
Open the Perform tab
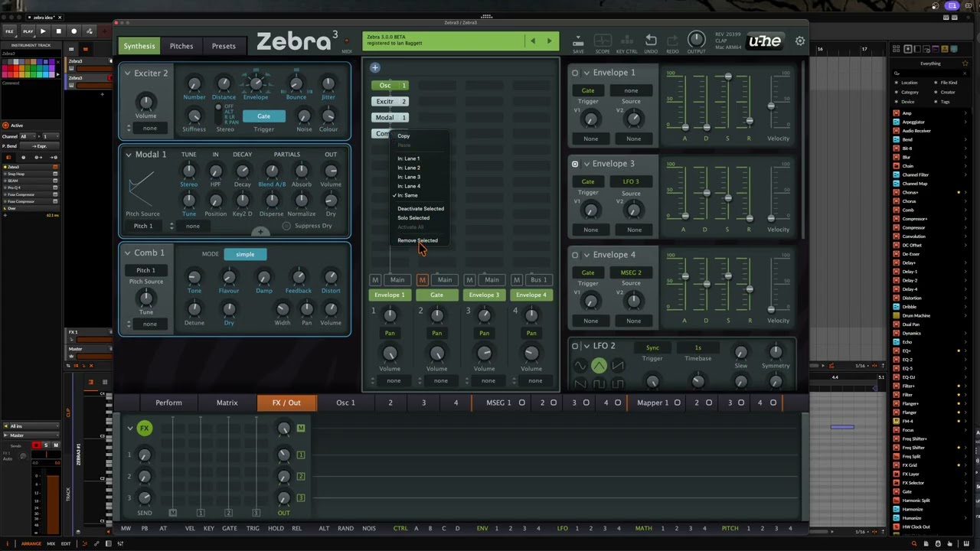pos(168,403)
